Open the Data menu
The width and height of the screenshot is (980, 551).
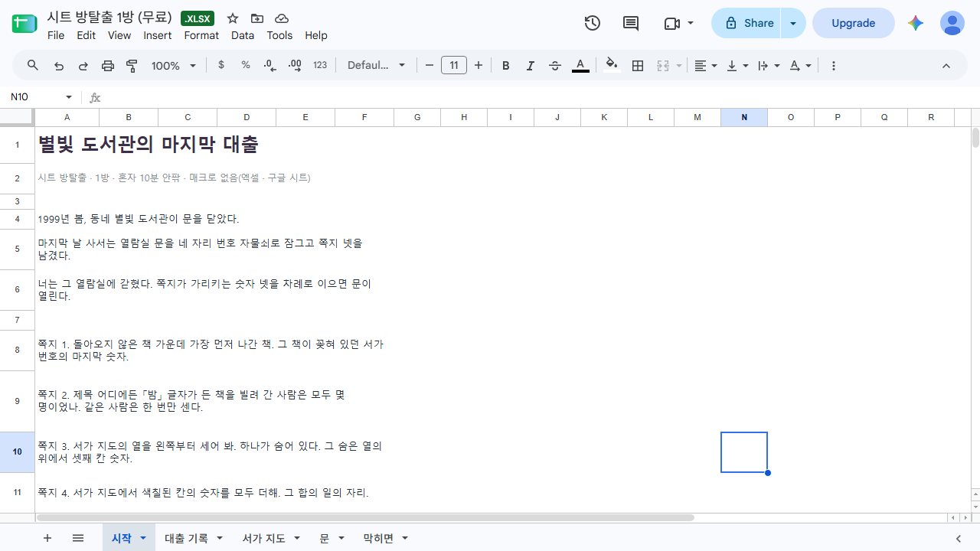(243, 35)
